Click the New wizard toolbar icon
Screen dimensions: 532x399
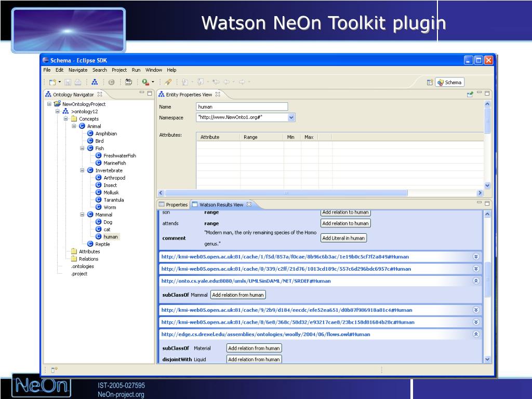coord(52,82)
